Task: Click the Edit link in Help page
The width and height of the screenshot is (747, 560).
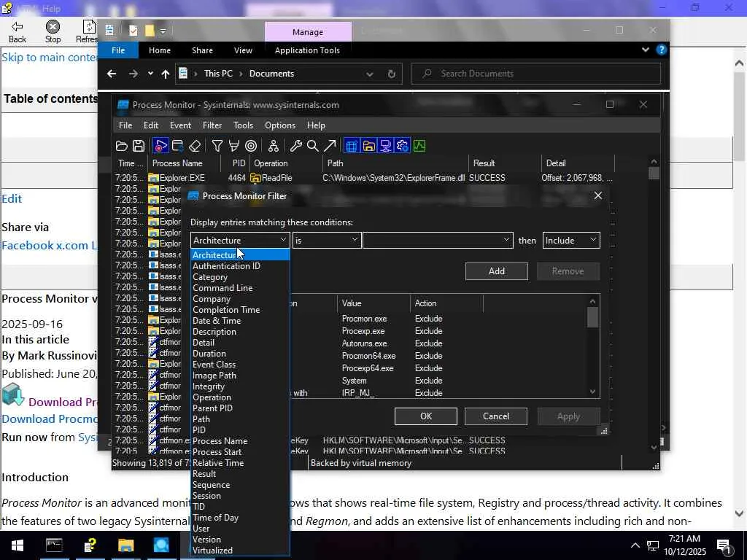Action: pyautogui.click(x=12, y=198)
